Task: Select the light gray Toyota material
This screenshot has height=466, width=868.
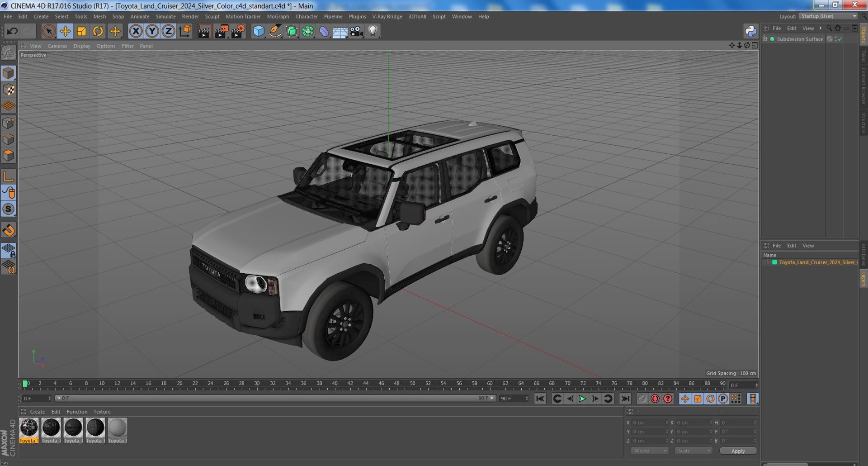Action: (117, 430)
